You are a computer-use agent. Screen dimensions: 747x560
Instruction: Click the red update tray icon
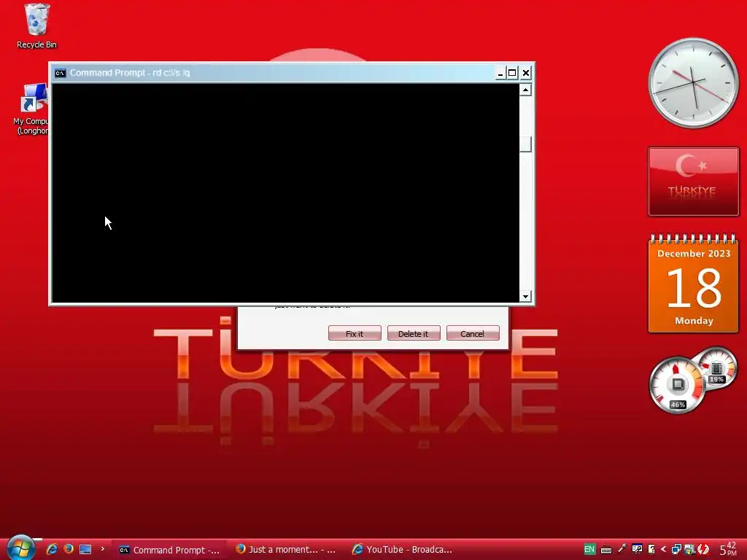pyautogui.click(x=703, y=549)
